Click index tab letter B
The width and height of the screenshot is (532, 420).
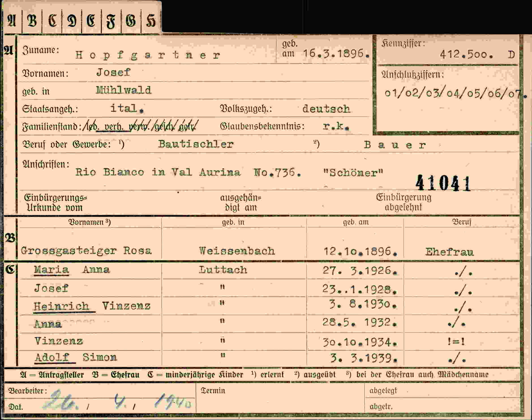pyautogui.click(x=32, y=20)
